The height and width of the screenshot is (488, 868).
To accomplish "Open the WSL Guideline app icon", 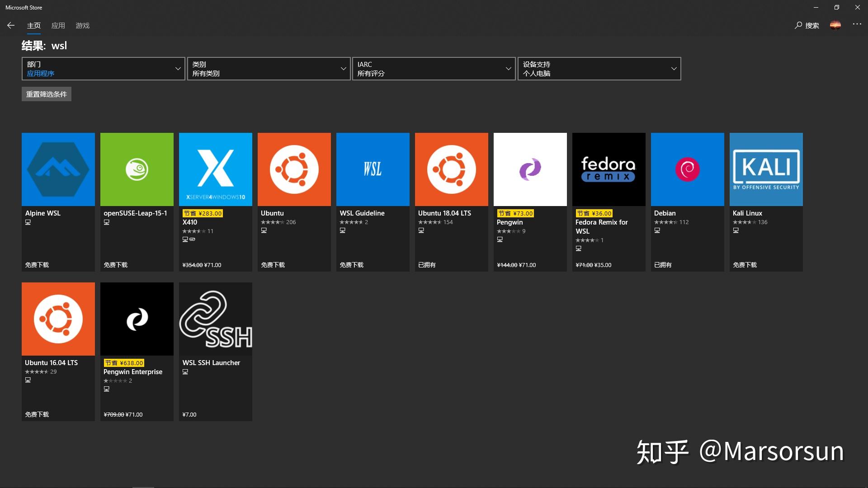I will pyautogui.click(x=373, y=169).
